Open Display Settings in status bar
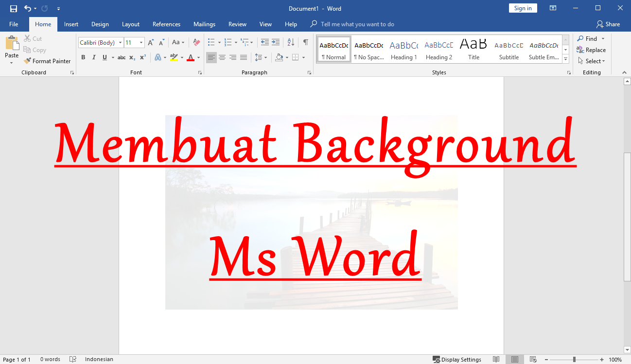Screen dimensions: 631x364 [x=457, y=360]
